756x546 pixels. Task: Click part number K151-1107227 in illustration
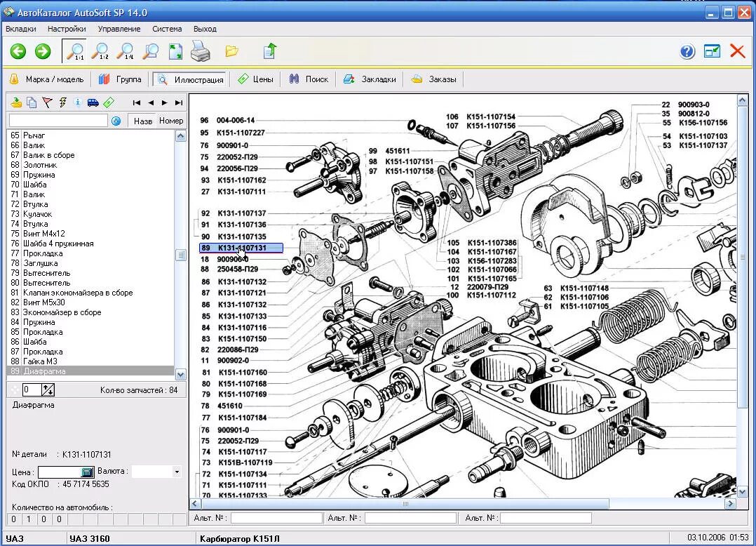coord(241,133)
